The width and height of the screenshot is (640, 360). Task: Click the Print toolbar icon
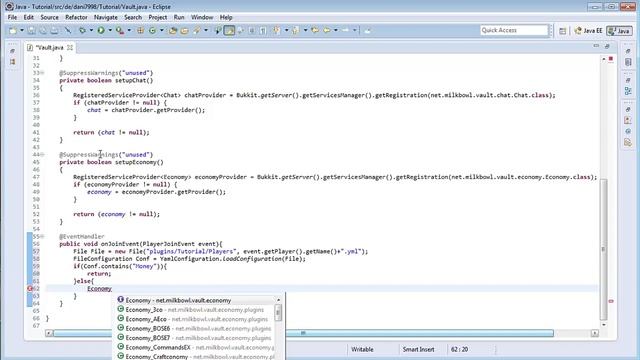point(54,31)
